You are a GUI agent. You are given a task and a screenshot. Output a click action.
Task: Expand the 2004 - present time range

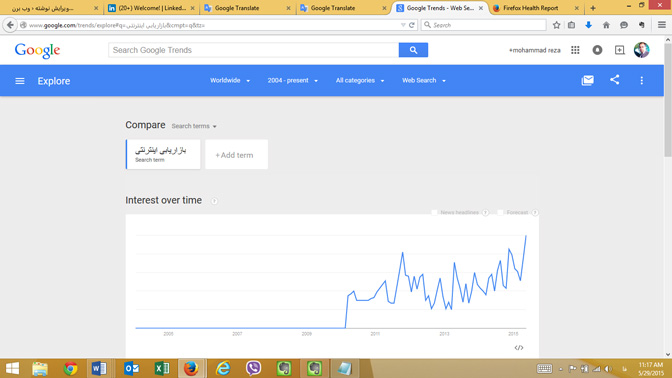pyautogui.click(x=293, y=81)
